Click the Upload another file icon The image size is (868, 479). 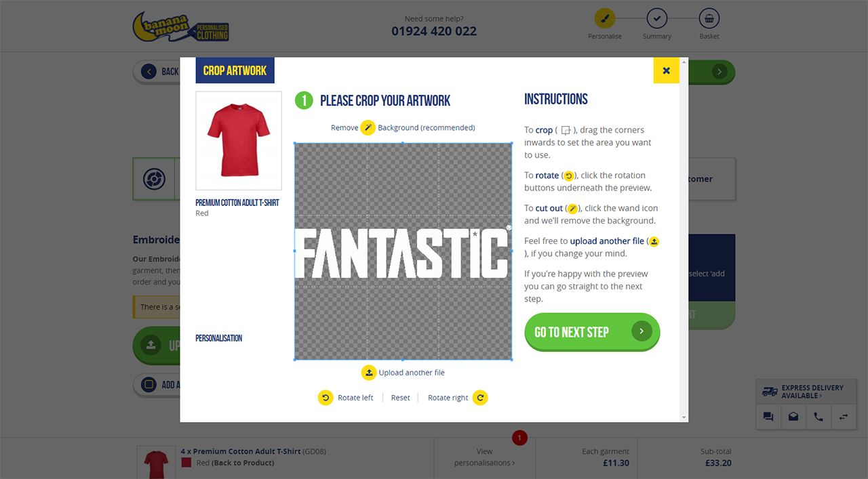tap(368, 373)
